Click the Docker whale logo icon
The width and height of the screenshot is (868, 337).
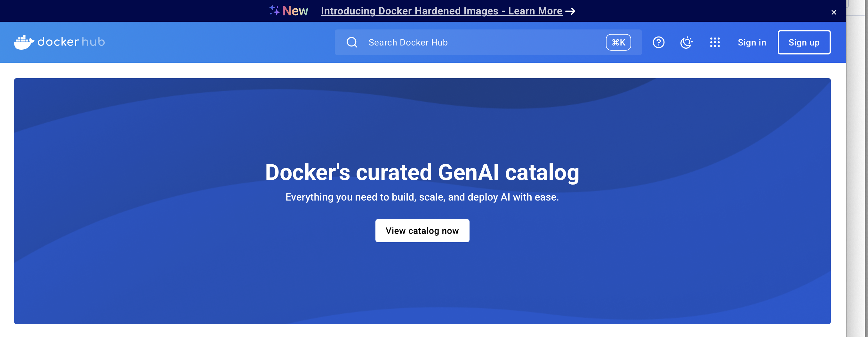(24, 42)
